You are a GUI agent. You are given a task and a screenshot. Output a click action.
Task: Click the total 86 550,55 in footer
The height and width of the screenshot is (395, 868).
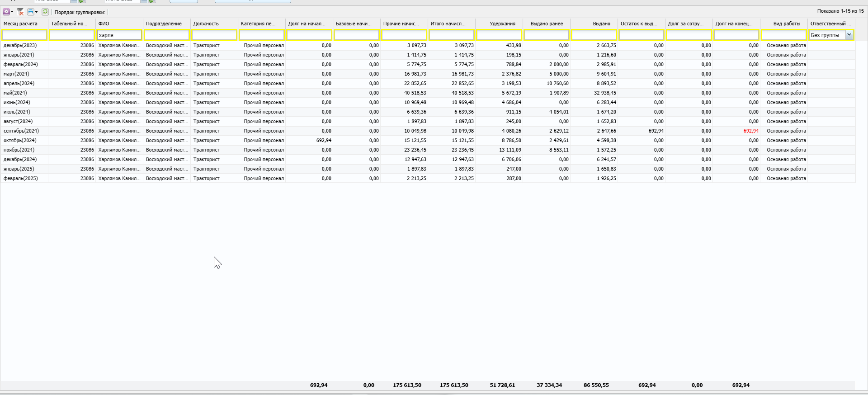tap(596, 385)
